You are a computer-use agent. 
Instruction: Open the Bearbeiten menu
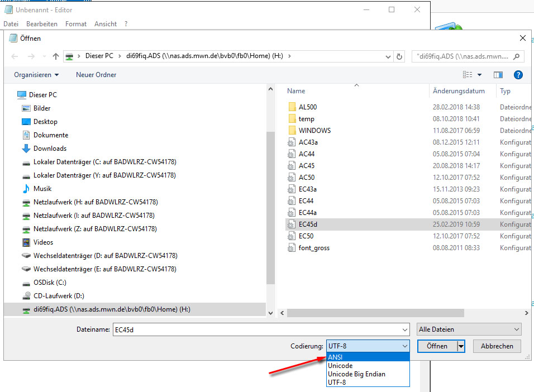tap(41, 24)
